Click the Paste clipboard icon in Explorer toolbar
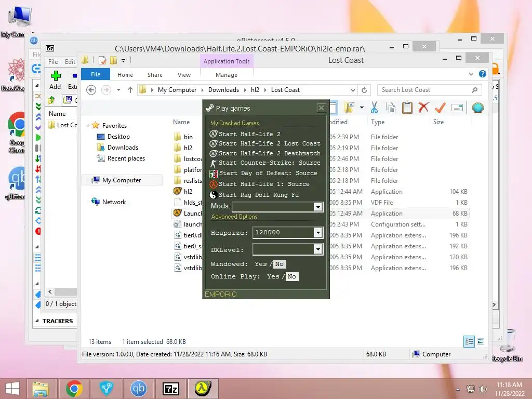 (407, 108)
